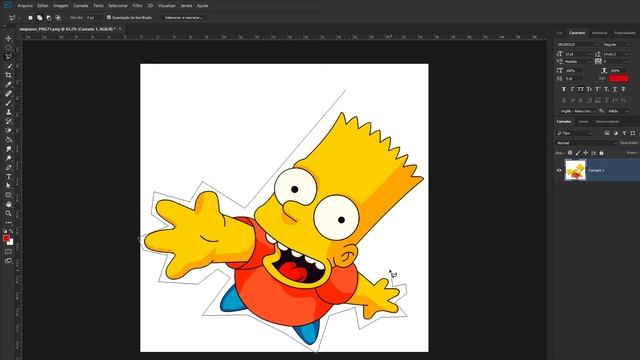This screenshot has height=360, width=640.
Task: Choose New Selection mode in options bar
Action: (30, 18)
